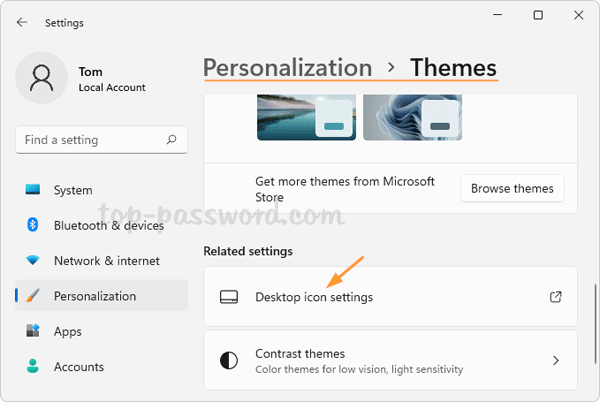Screen dimensions: 600x402
Task: Click the Bluetooth icon in sidebar
Action: [33, 226]
